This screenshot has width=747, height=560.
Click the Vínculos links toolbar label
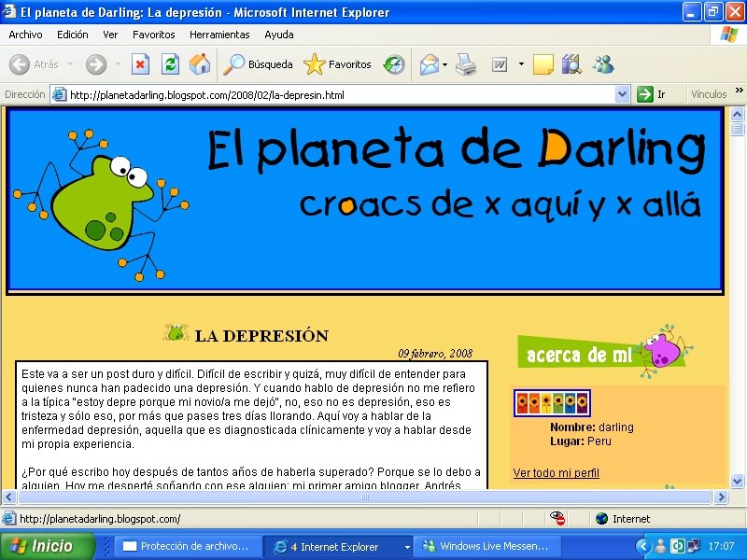click(709, 94)
